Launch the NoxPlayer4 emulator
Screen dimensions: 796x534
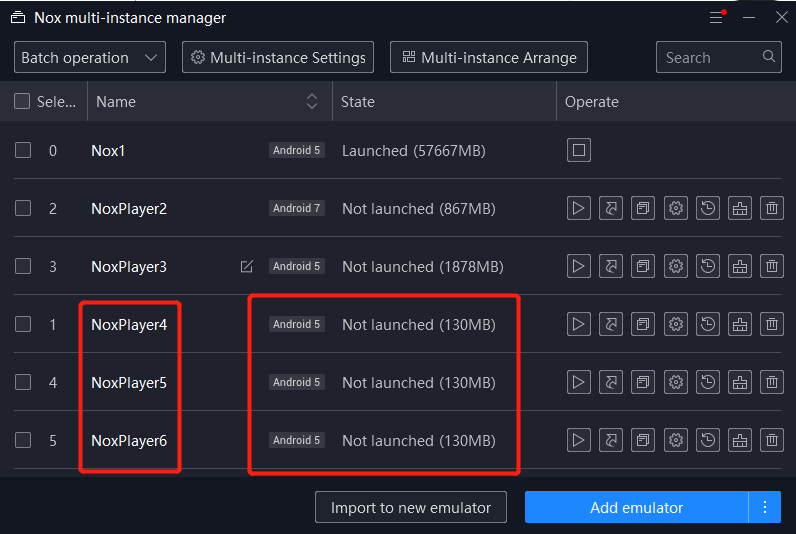[579, 324]
